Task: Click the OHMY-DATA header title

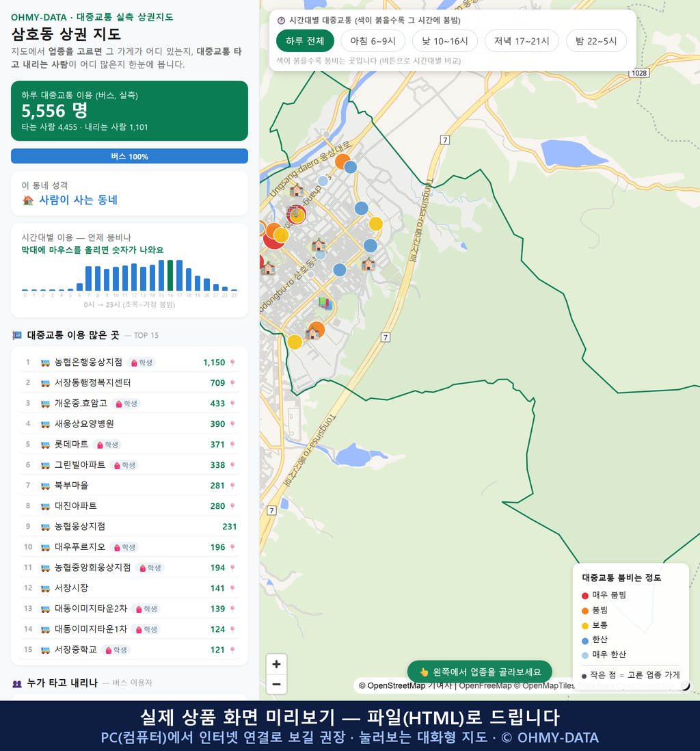Action: point(92,17)
